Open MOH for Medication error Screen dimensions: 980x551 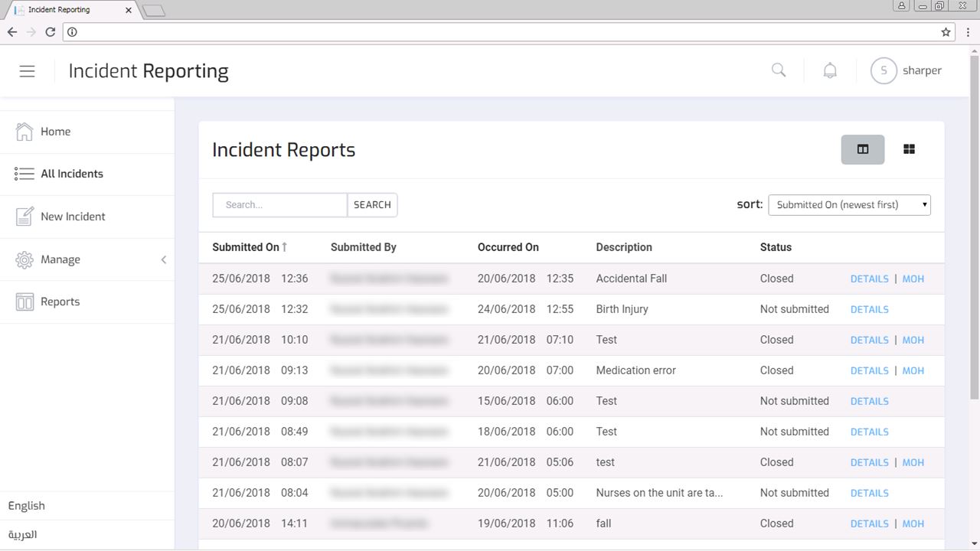[913, 370]
